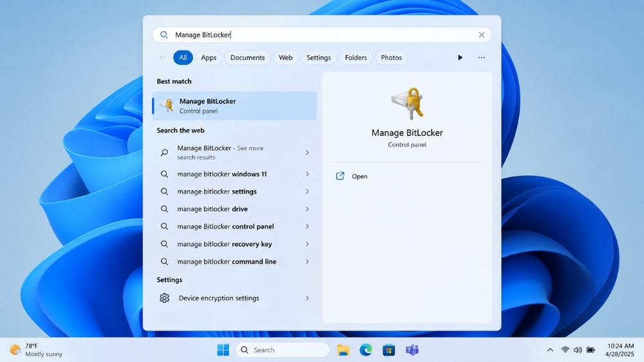
Task: Click the Wi-Fi icon in system tray
Action: click(x=565, y=350)
